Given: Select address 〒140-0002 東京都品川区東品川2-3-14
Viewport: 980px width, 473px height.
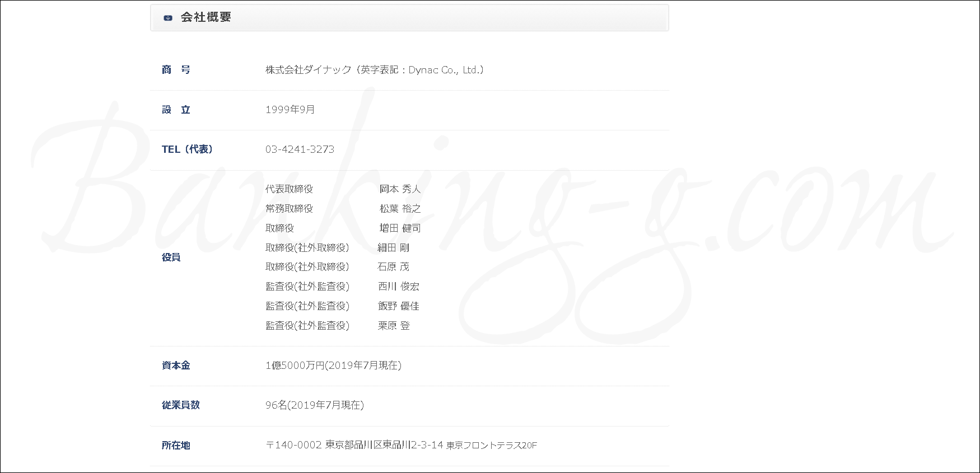Looking at the screenshot, I should [x=354, y=446].
